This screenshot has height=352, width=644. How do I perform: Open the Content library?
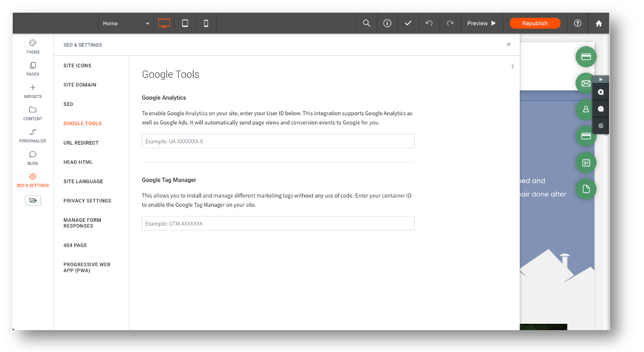pyautogui.click(x=33, y=113)
